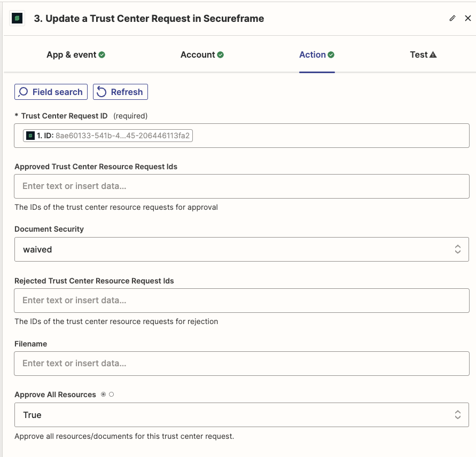Expand the Approve All Resources True dropdown
The width and height of the screenshot is (476, 457).
pos(241,415)
